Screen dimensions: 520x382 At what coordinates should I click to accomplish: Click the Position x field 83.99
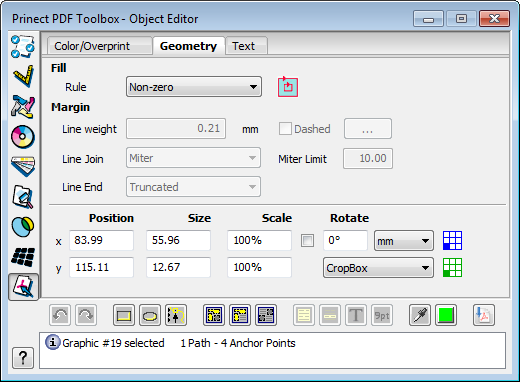coord(101,240)
